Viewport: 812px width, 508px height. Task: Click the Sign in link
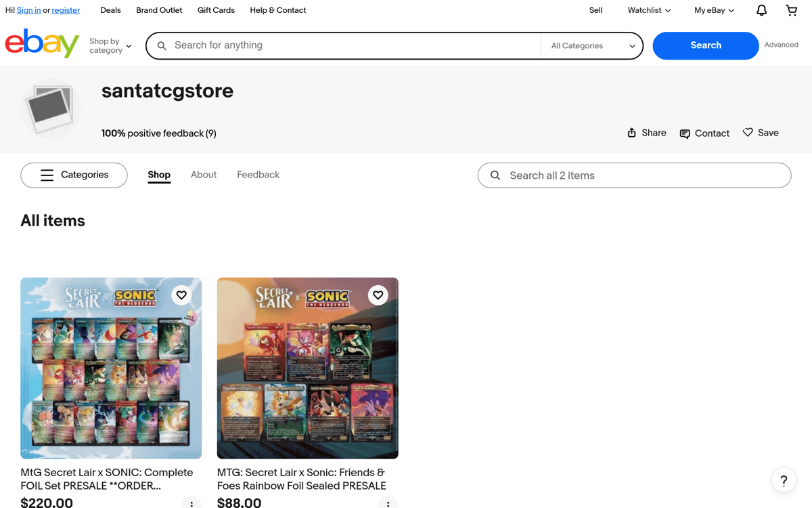pyautogui.click(x=28, y=10)
